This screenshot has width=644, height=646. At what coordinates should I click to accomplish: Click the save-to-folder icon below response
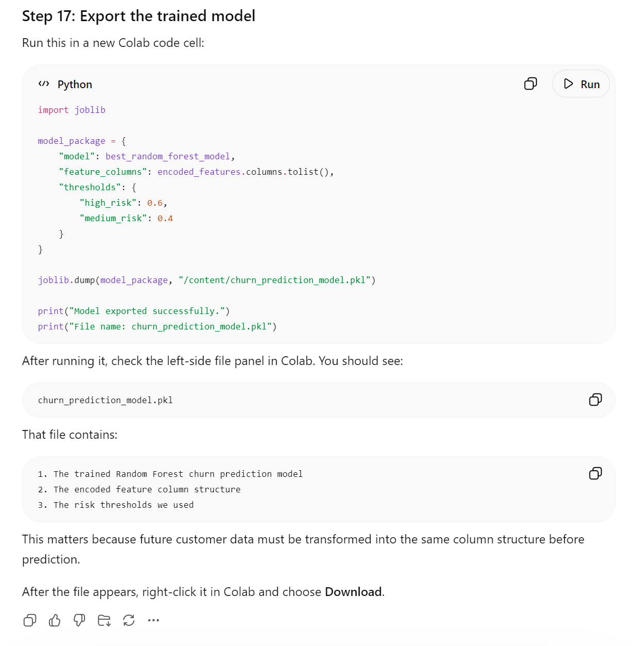104,620
